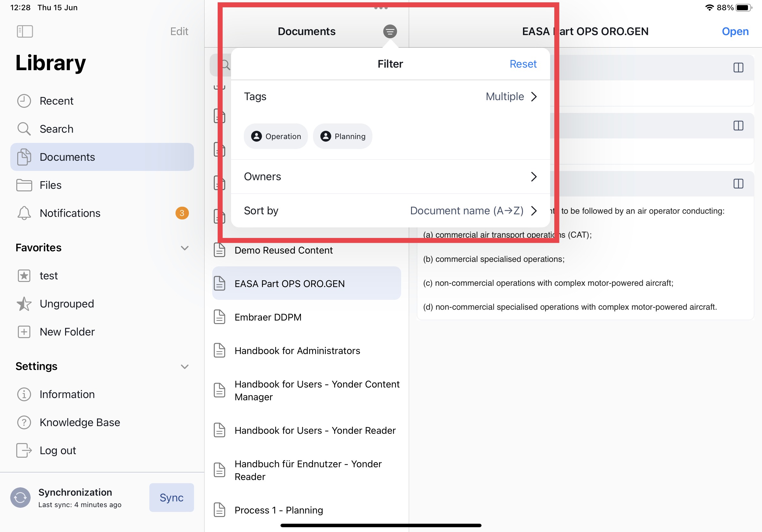Image resolution: width=762 pixels, height=532 pixels.
Task: Toggle the sidebar panel icon
Action: pyautogui.click(x=25, y=32)
